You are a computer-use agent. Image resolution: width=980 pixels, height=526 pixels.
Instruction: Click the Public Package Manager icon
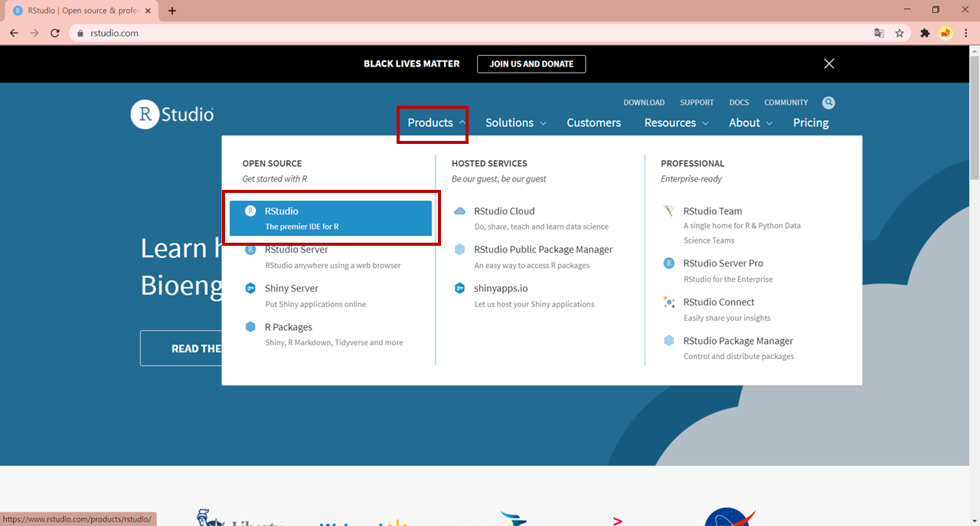[459, 250]
